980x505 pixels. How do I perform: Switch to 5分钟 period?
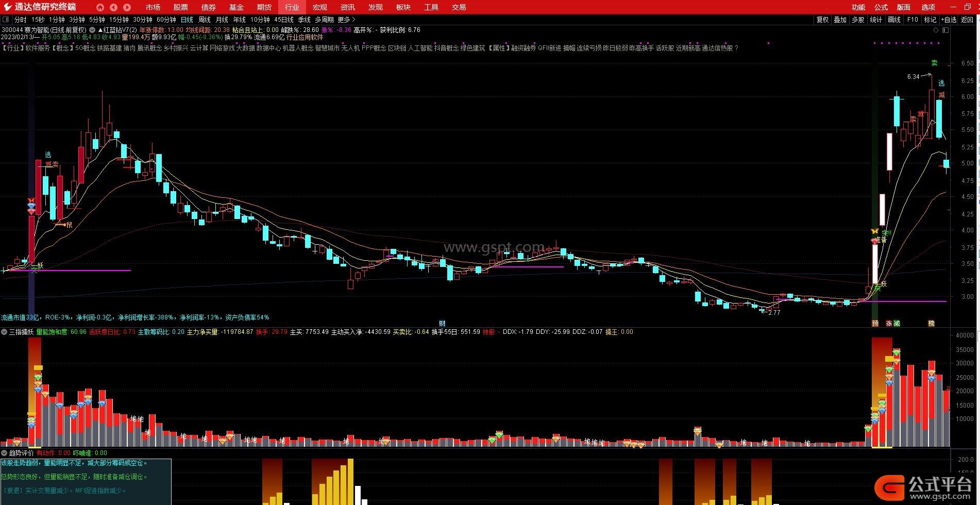pyautogui.click(x=97, y=20)
